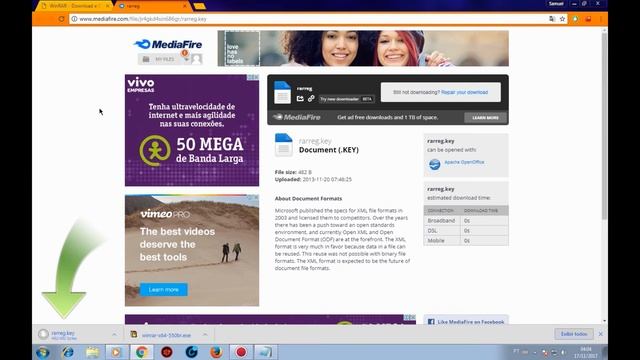Screen dimensions: 640x360
Task: Reload the page with the refresh icon
Action: coord(61,19)
